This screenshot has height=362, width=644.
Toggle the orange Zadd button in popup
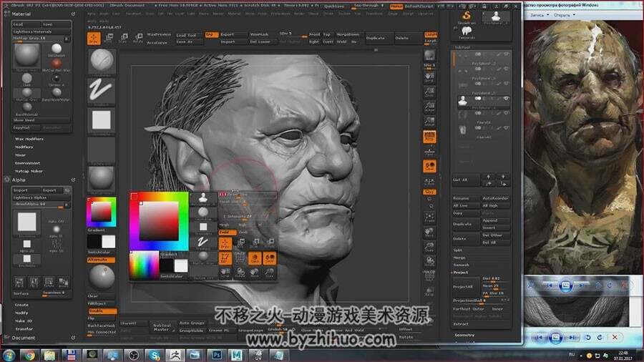click(227, 233)
